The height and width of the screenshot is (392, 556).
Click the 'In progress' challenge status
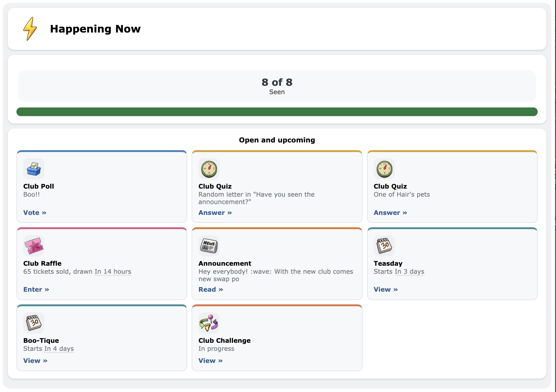[x=216, y=349]
